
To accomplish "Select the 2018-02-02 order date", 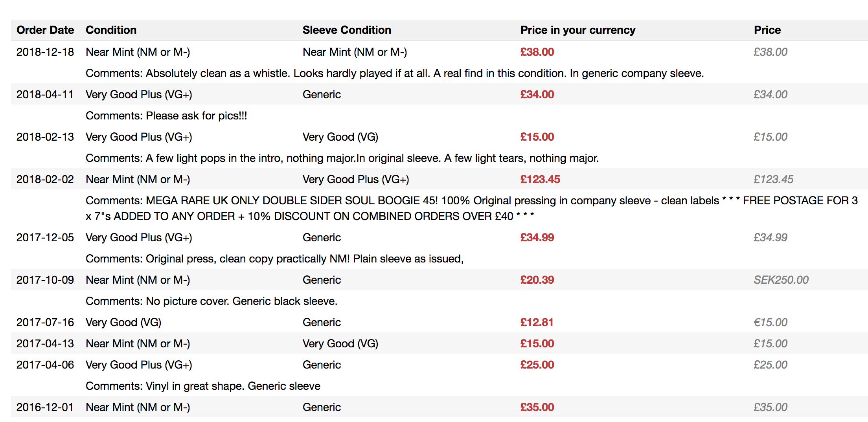I will tap(45, 179).
